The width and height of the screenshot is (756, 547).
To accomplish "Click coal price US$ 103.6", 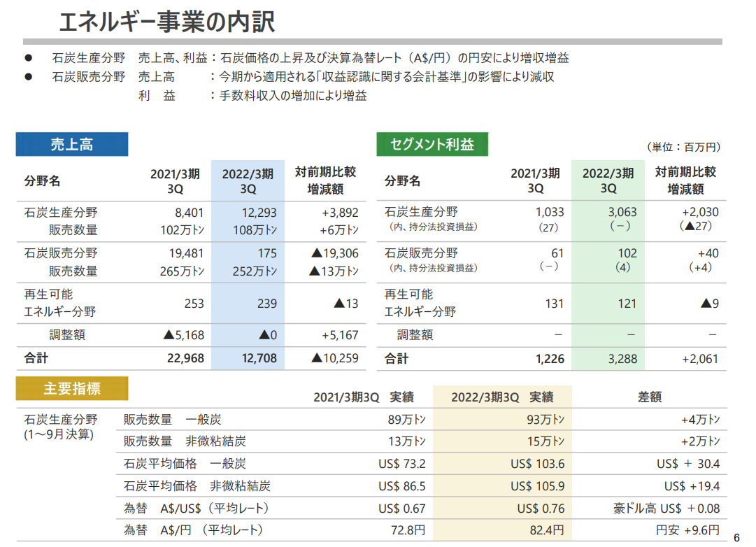I will coord(538,464).
